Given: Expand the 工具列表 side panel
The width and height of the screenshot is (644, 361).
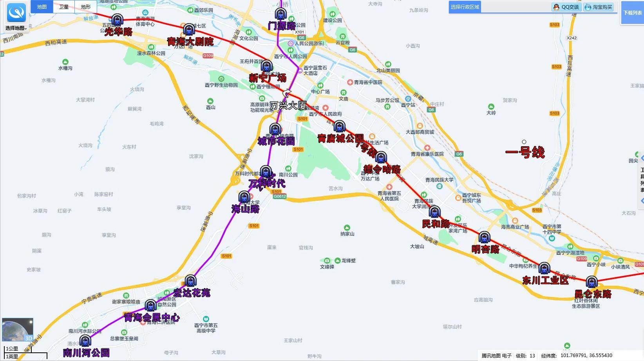Looking at the screenshot, I should pos(642,180).
